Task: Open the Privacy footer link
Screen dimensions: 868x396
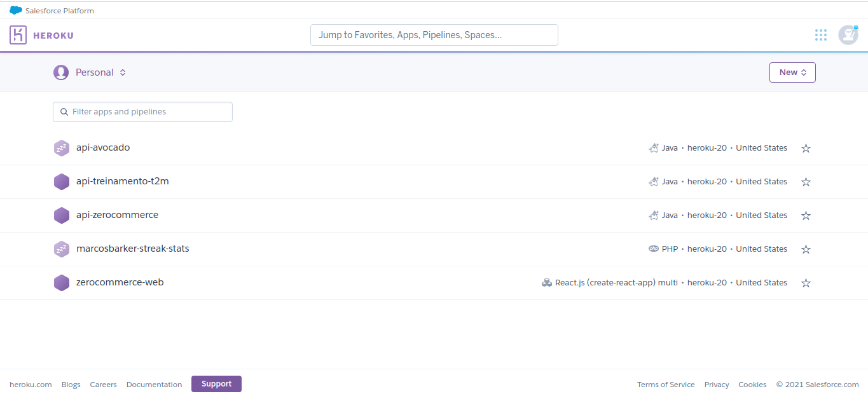Action: pos(717,385)
